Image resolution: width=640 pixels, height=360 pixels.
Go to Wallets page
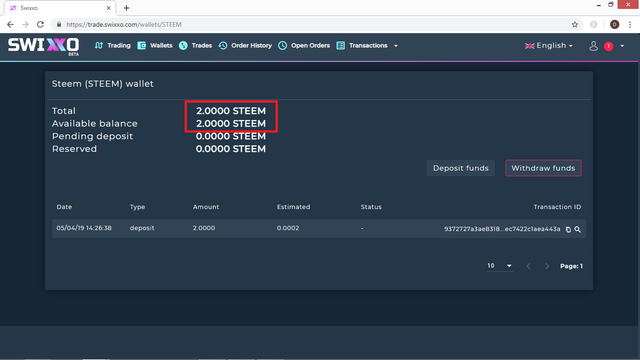click(x=161, y=45)
